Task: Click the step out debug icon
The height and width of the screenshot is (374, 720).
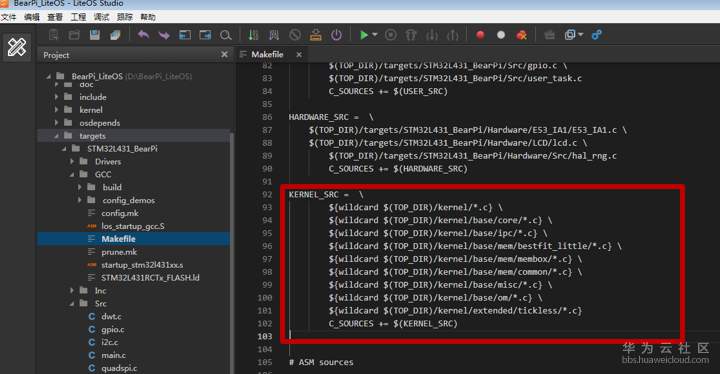Action: click(452, 35)
